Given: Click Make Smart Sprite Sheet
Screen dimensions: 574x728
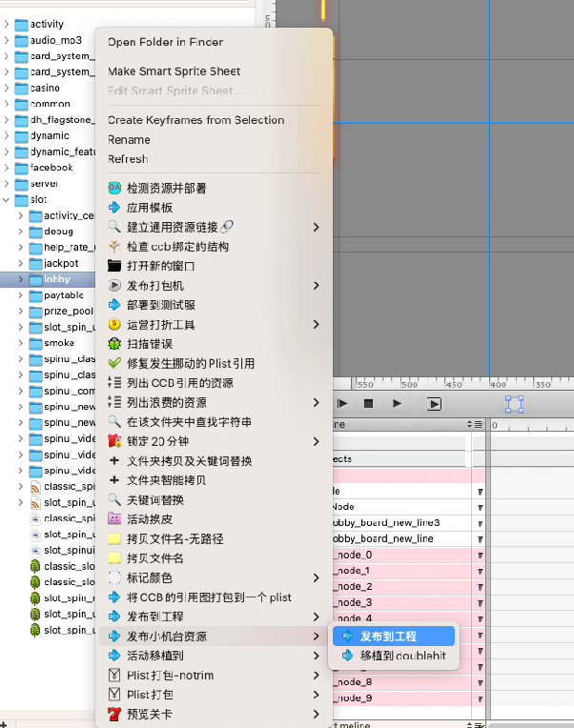Looking at the screenshot, I should click(174, 71).
